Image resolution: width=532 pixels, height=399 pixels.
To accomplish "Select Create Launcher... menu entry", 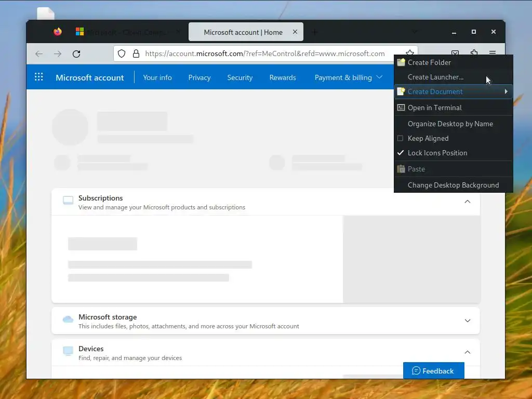I will pyautogui.click(x=453, y=77).
